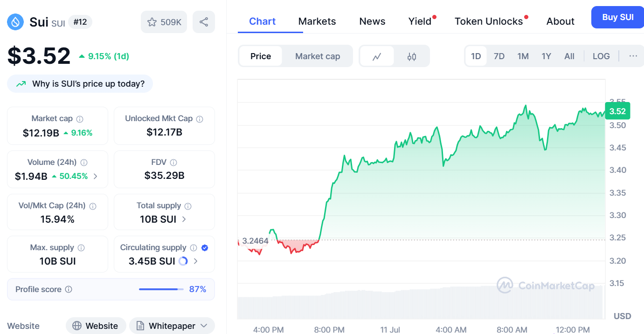Viewport: 644px width, 334px height.
Task: Click the Profile score progress bar
Action: (x=161, y=289)
